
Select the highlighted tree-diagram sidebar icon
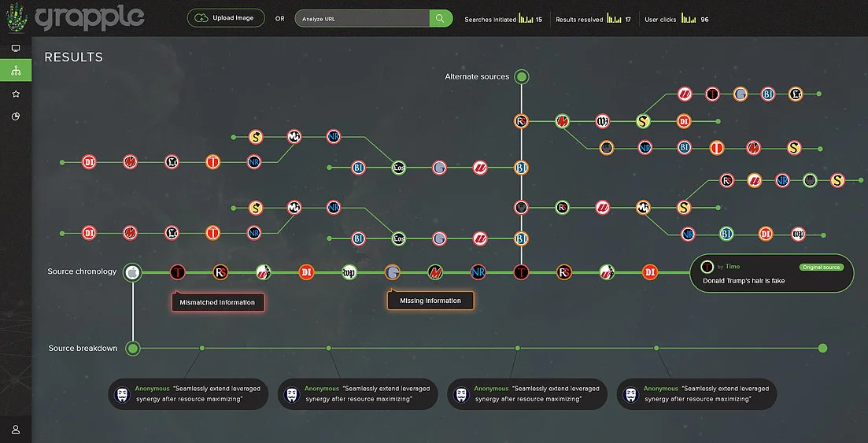click(x=16, y=70)
